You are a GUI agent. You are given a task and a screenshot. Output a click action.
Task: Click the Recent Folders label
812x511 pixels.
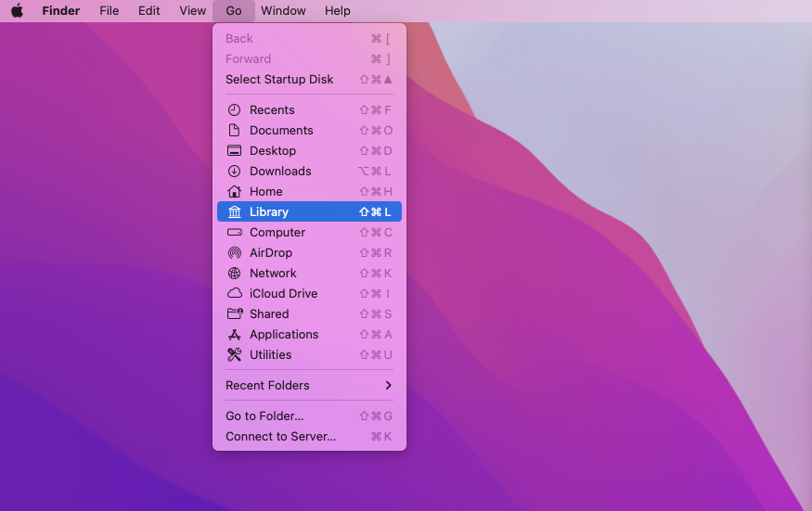click(267, 385)
